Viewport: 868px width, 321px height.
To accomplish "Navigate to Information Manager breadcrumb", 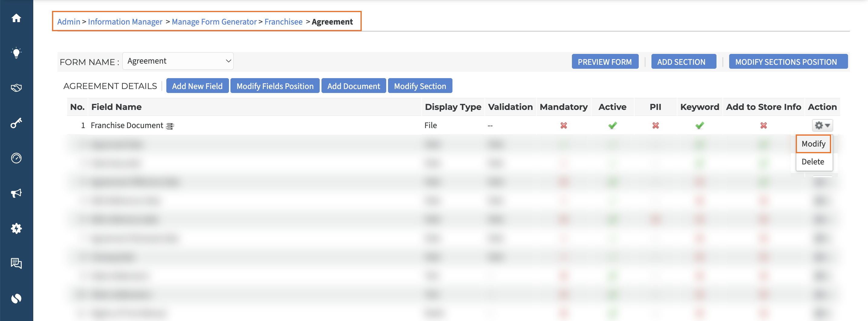I will click(125, 22).
